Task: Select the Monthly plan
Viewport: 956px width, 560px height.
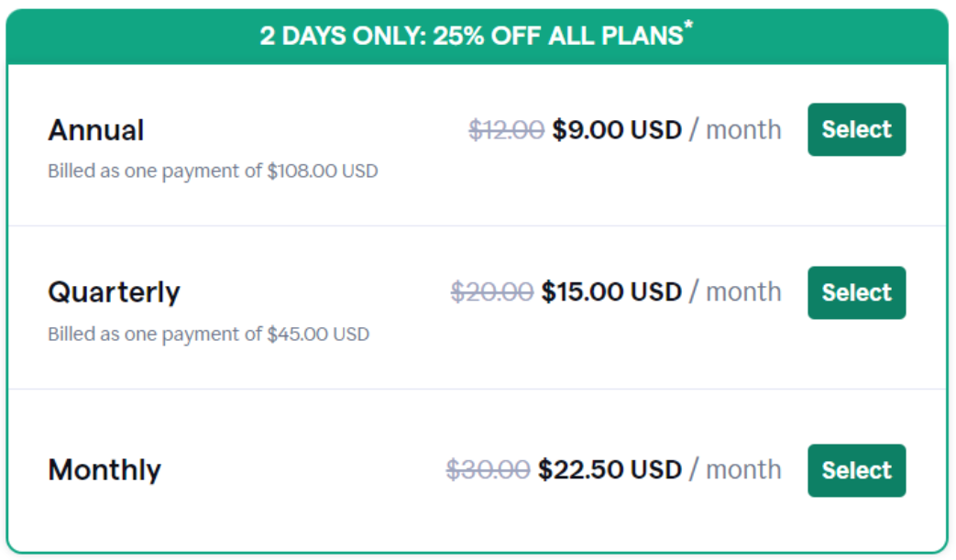Action: 856,470
